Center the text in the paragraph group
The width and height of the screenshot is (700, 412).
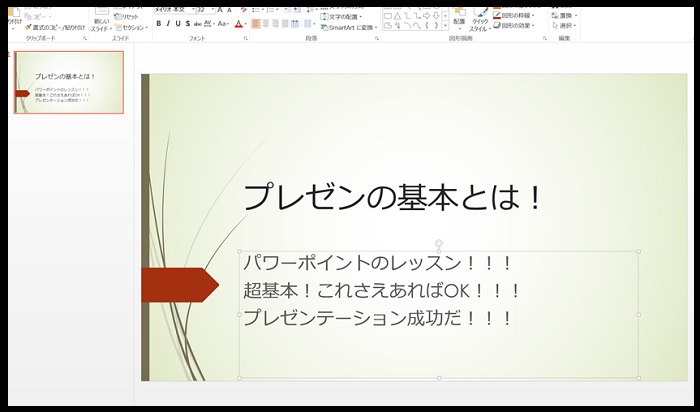tap(266, 24)
